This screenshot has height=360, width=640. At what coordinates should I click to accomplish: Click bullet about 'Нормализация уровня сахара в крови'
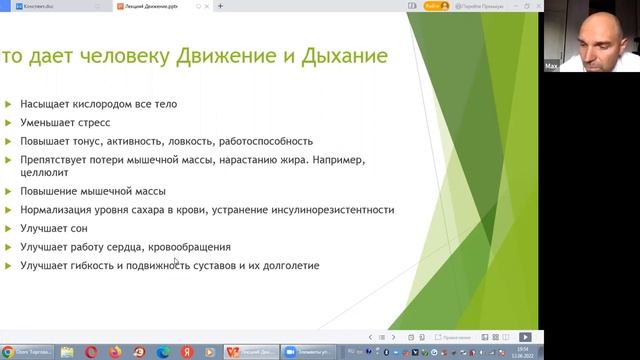tap(207, 210)
